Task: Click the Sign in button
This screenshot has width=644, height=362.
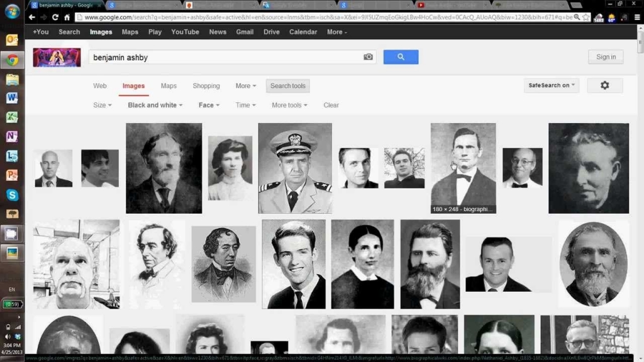Action: click(x=605, y=57)
